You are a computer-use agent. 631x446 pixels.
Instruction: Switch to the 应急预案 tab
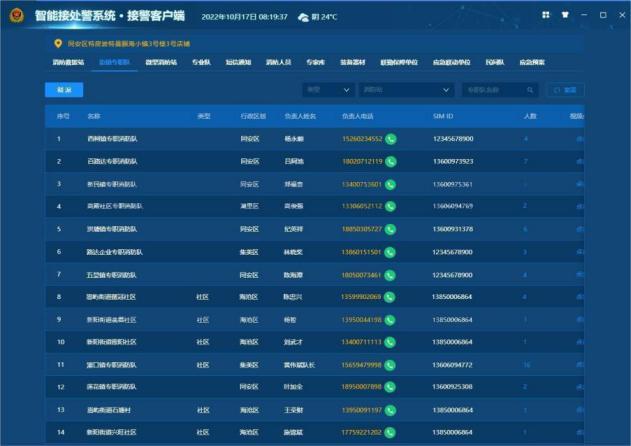(x=532, y=62)
